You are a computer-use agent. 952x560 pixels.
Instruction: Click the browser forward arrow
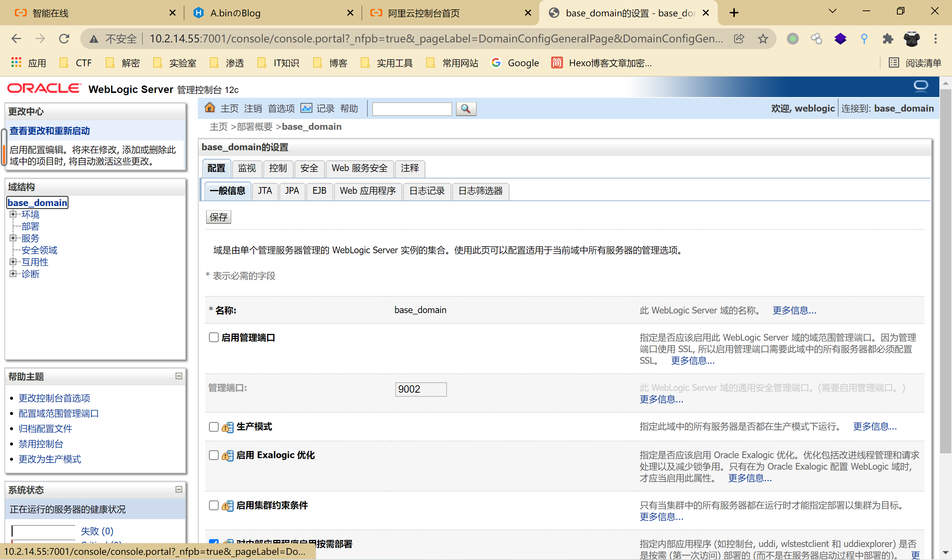(x=40, y=39)
